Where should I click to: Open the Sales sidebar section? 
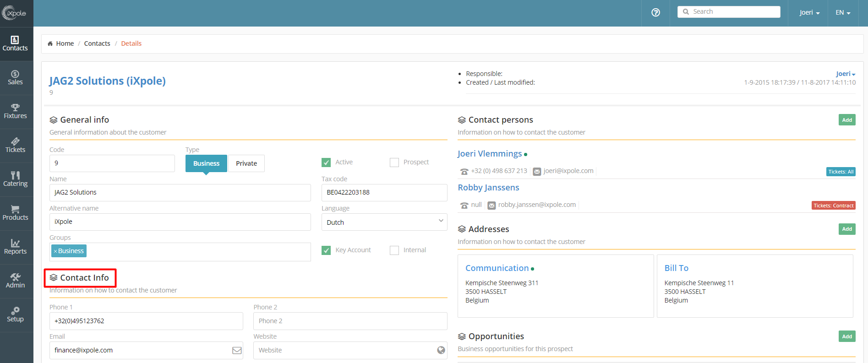(15, 78)
